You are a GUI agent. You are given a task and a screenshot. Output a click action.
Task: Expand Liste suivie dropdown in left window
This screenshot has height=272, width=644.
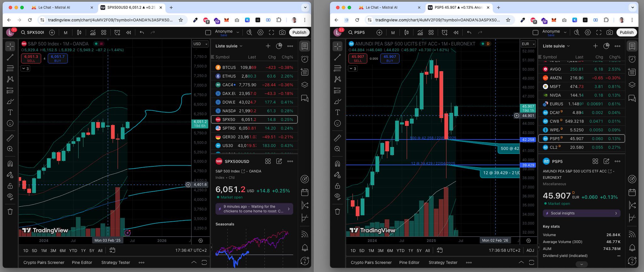tap(229, 46)
